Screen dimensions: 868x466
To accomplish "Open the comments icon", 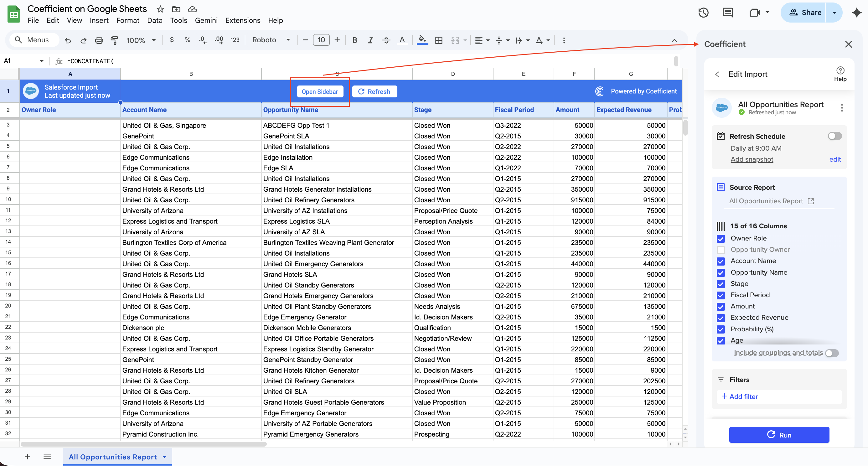I will (727, 13).
